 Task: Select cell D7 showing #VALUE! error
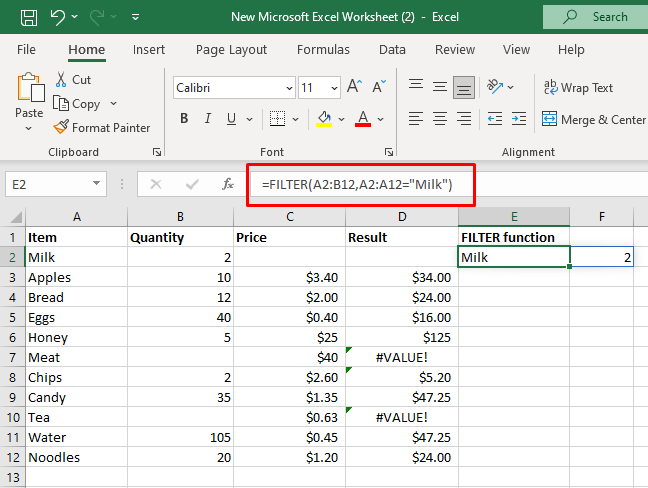point(402,357)
